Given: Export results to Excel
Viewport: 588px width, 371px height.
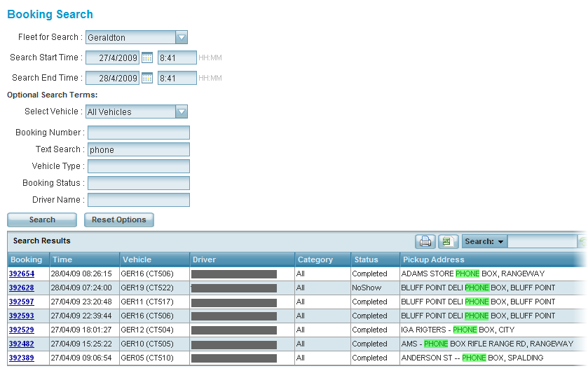Looking at the screenshot, I should point(448,242).
